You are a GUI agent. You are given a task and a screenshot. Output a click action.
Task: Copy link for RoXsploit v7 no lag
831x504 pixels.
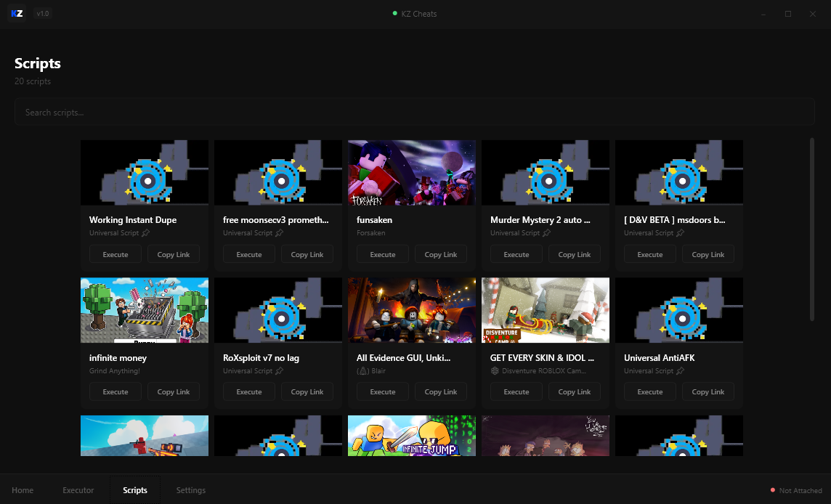(x=307, y=391)
